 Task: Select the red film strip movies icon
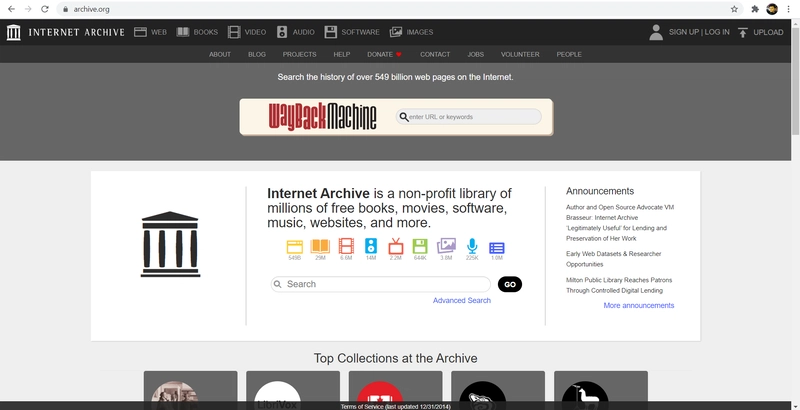[x=346, y=246]
